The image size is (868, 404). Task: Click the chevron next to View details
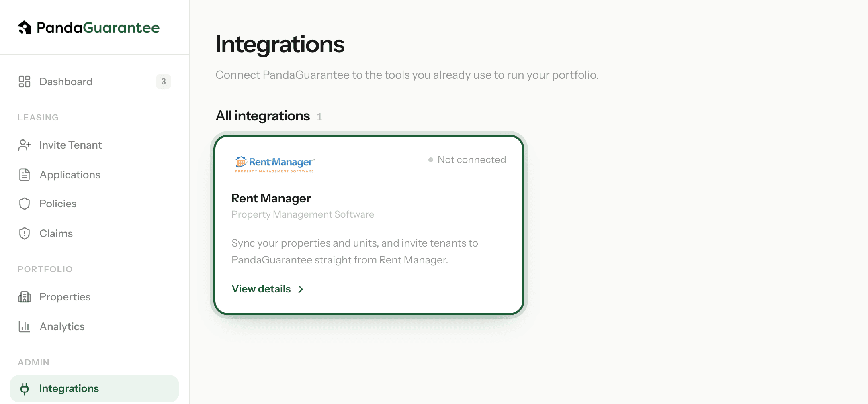tap(301, 289)
